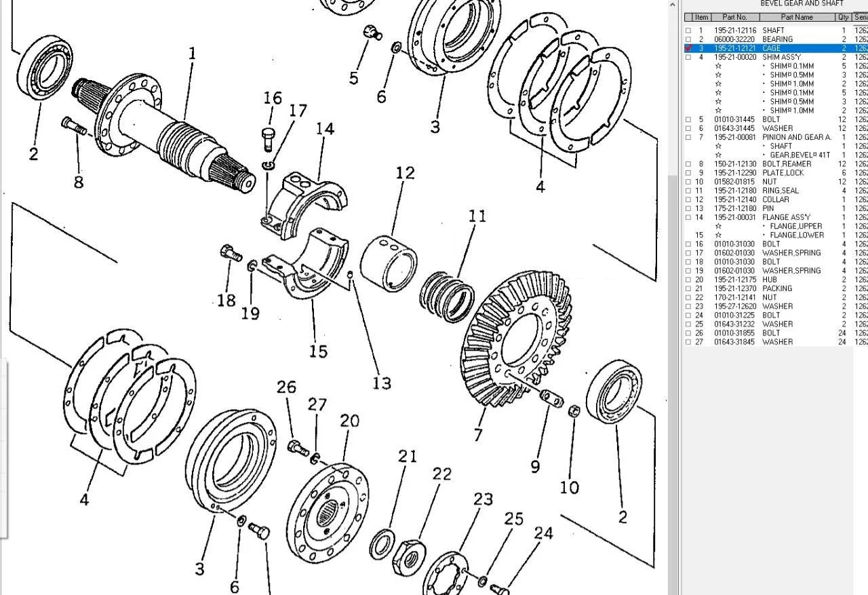Screen dimensions: 868x595
Task: Click the Part No. column header
Action: pyautogui.click(x=734, y=17)
